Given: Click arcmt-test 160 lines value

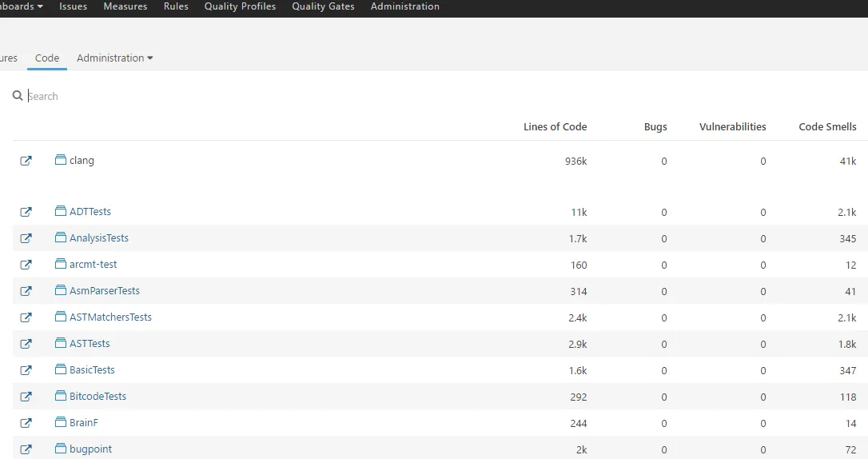Looking at the screenshot, I should (x=579, y=265).
